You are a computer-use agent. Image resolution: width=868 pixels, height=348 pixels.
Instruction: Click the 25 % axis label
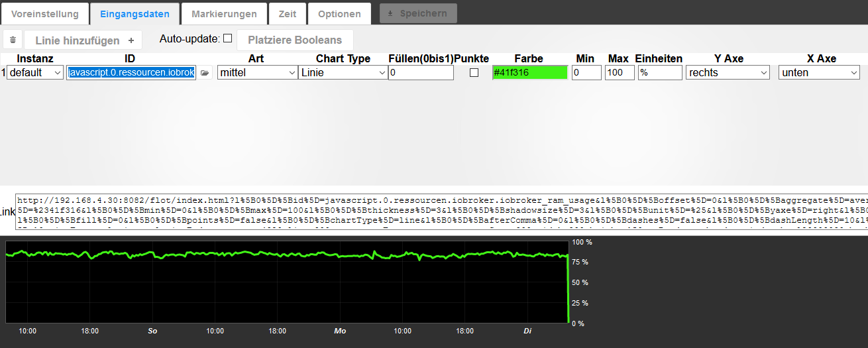point(580,303)
